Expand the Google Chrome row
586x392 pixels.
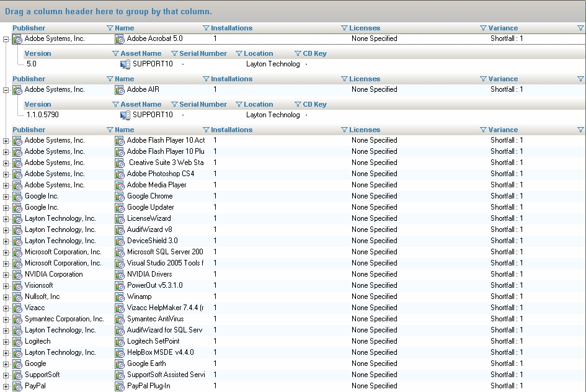pyautogui.click(x=6, y=197)
